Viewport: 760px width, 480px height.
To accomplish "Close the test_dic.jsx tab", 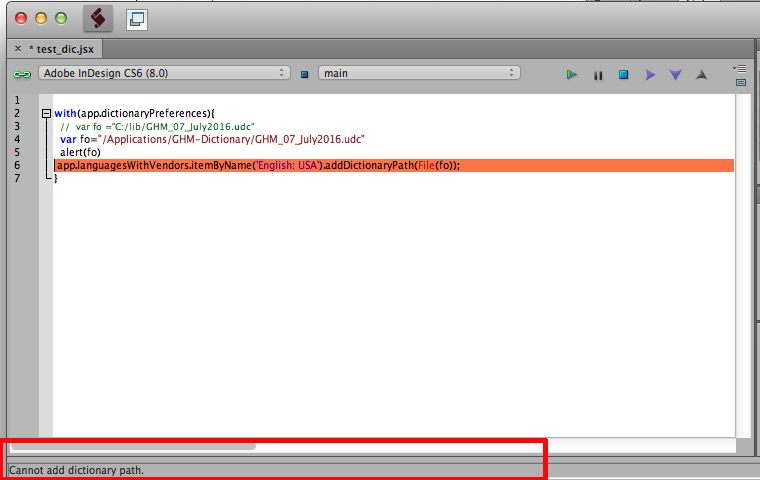I will click(18, 48).
